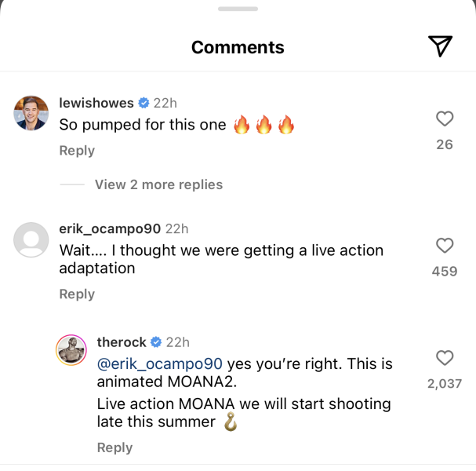Expand View 2 more replies
The height and width of the screenshot is (471, 476).
[x=158, y=184]
